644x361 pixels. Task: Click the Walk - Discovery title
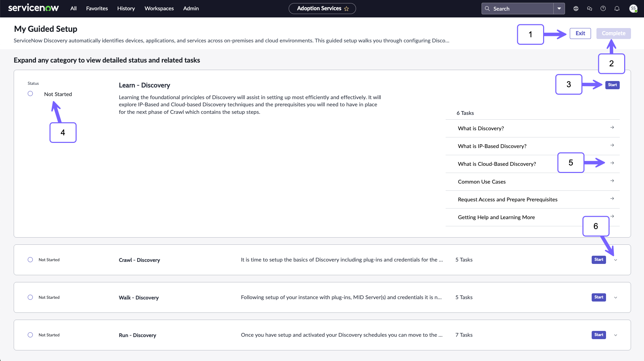pos(139,298)
